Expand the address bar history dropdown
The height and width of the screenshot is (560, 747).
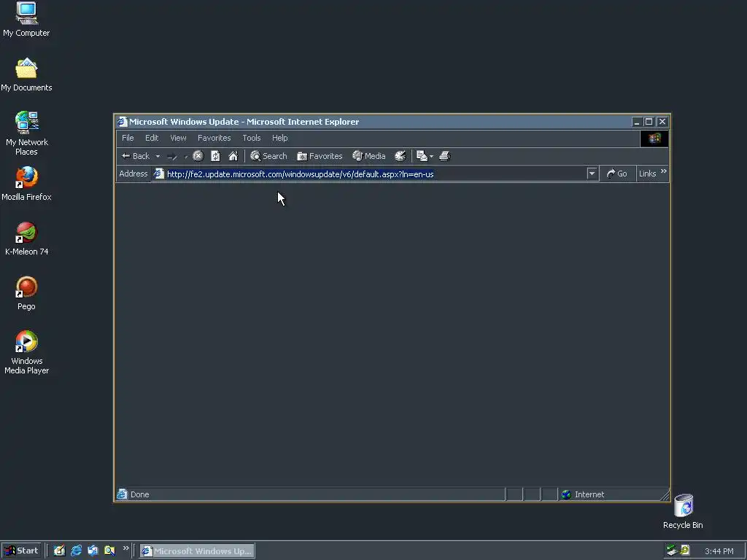coord(592,174)
